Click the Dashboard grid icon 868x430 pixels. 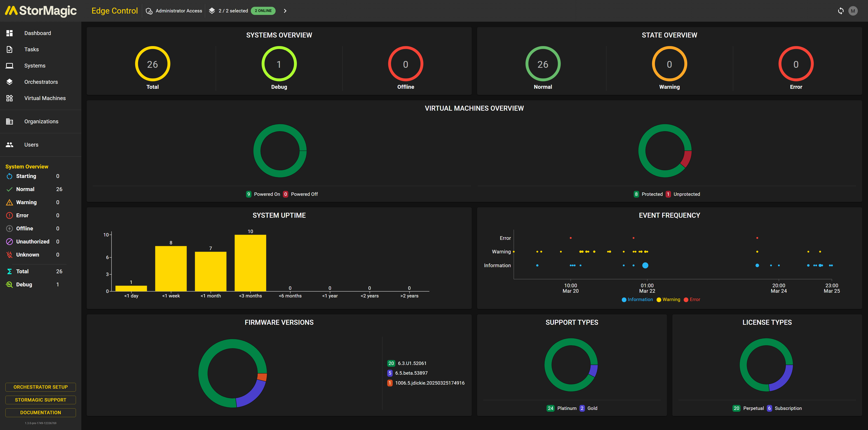9,33
